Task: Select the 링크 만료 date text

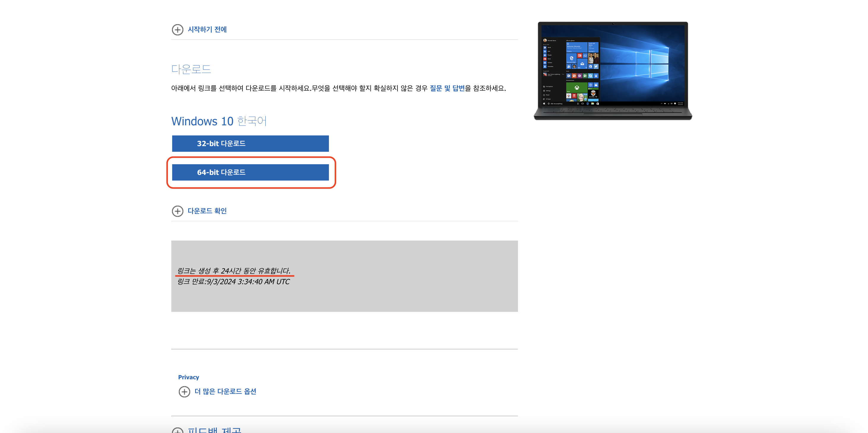Action: point(234,282)
